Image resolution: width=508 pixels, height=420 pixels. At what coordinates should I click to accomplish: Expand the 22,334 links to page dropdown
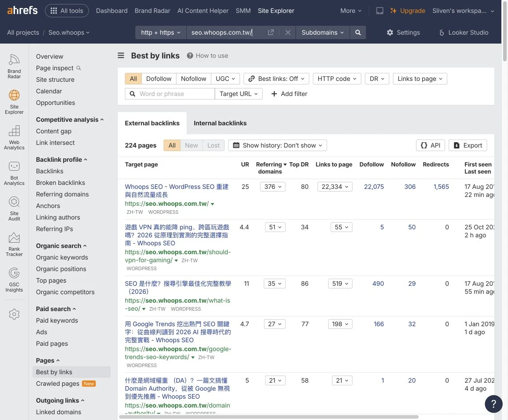335,187
